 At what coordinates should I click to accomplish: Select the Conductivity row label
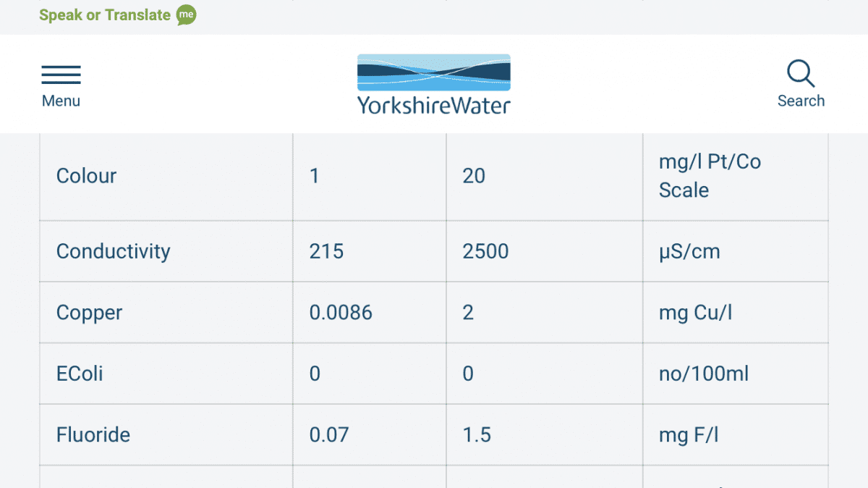[x=114, y=251]
